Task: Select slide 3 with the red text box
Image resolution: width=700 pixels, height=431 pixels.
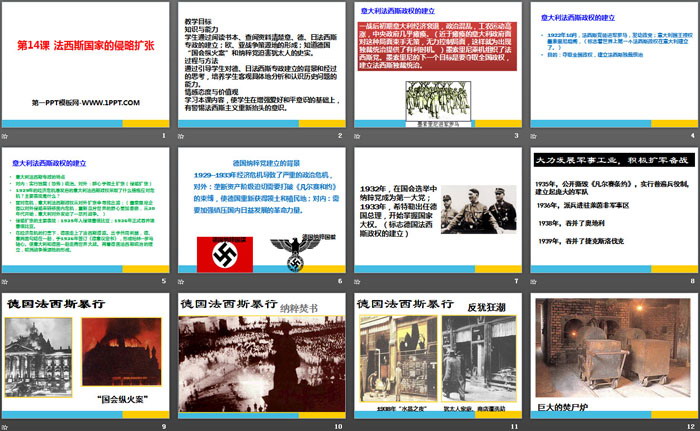Action: 438,65
